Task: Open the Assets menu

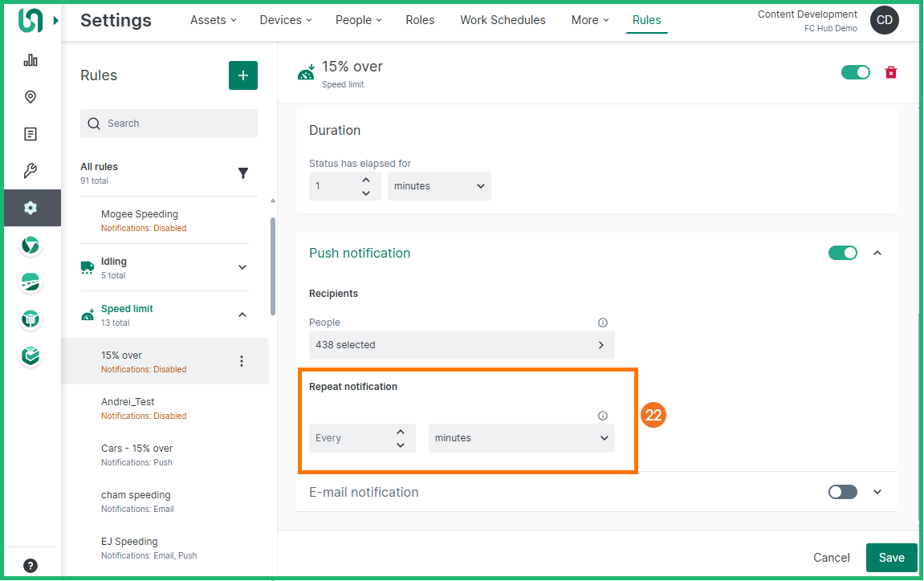Action: coord(213,20)
